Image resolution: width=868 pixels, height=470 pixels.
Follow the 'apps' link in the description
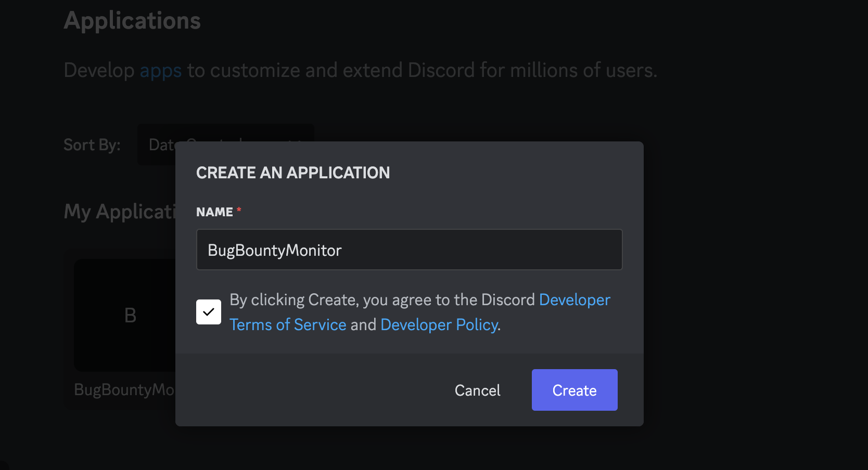[161, 70]
